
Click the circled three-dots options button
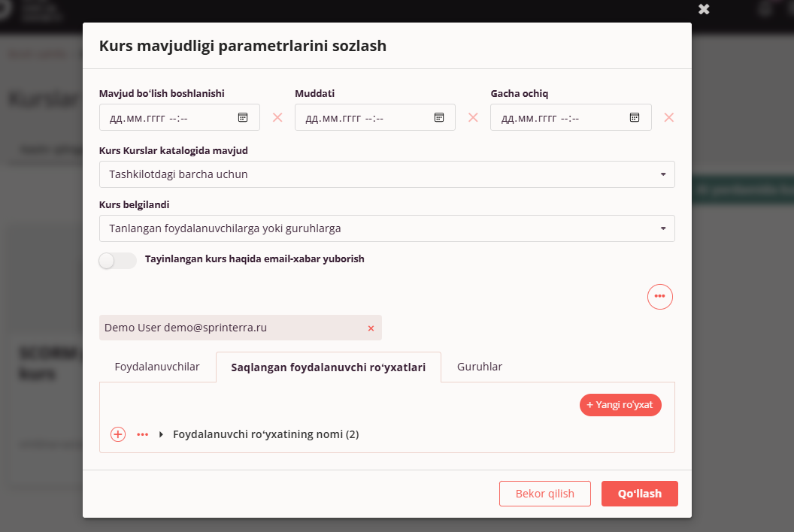(x=660, y=297)
